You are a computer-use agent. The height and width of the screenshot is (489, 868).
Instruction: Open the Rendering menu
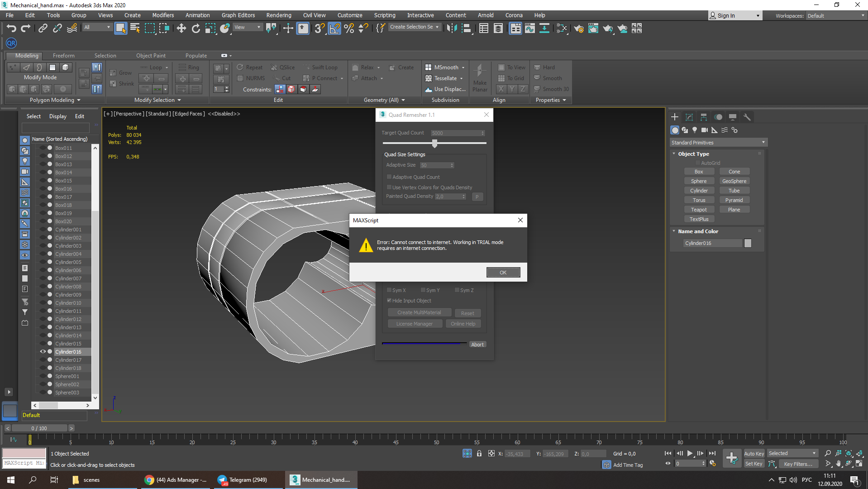point(279,15)
